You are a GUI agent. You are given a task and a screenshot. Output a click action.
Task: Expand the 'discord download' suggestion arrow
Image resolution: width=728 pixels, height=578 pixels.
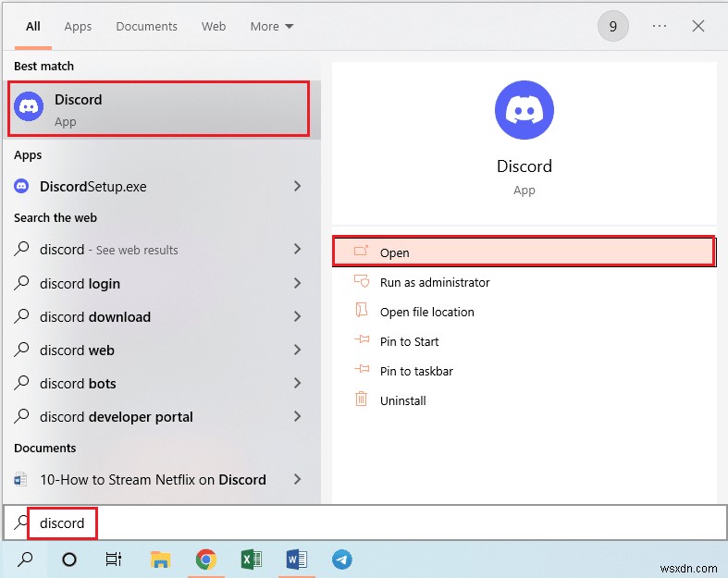[298, 316]
